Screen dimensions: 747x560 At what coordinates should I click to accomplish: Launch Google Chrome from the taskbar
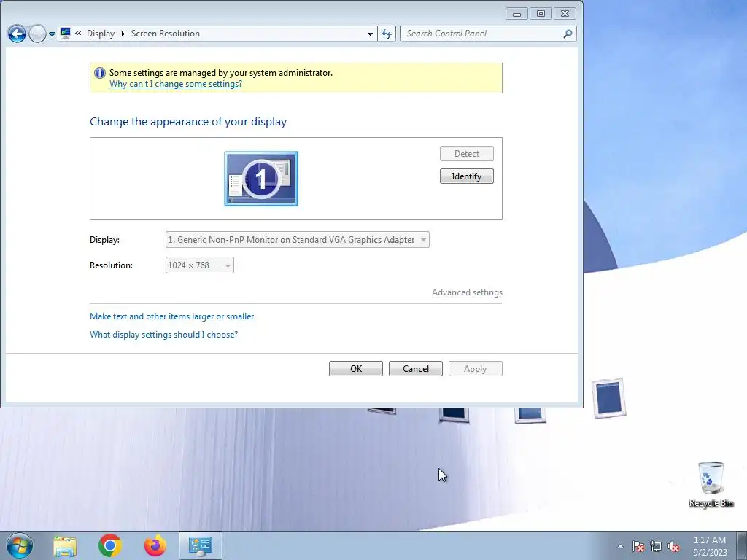(110, 545)
